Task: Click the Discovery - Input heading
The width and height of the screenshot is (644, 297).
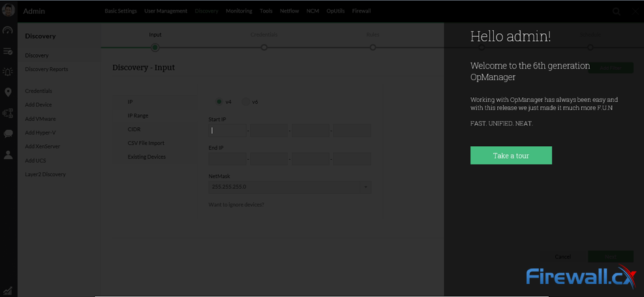Action: [144, 67]
